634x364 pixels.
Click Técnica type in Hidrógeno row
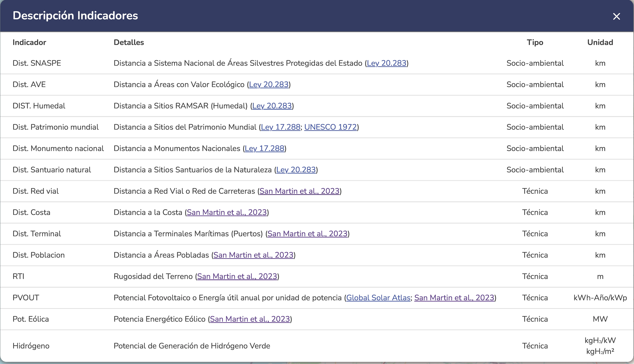pyautogui.click(x=535, y=346)
